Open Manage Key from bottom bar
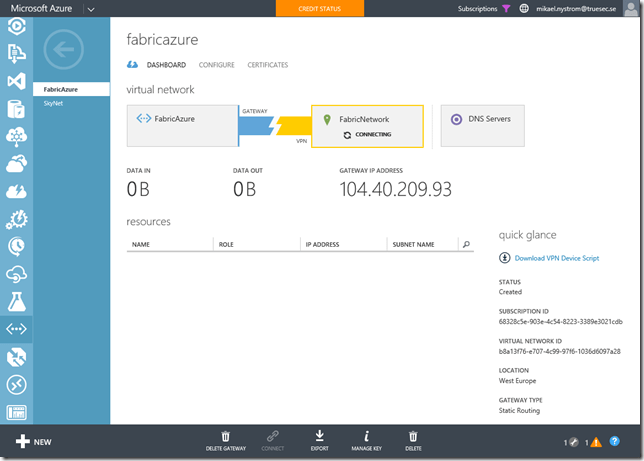Image resolution: width=644 pixels, height=461 pixels. tap(367, 436)
